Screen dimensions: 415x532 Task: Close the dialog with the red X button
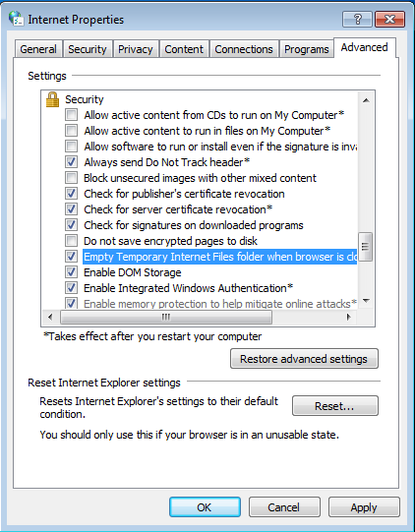click(x=389, y=19)
